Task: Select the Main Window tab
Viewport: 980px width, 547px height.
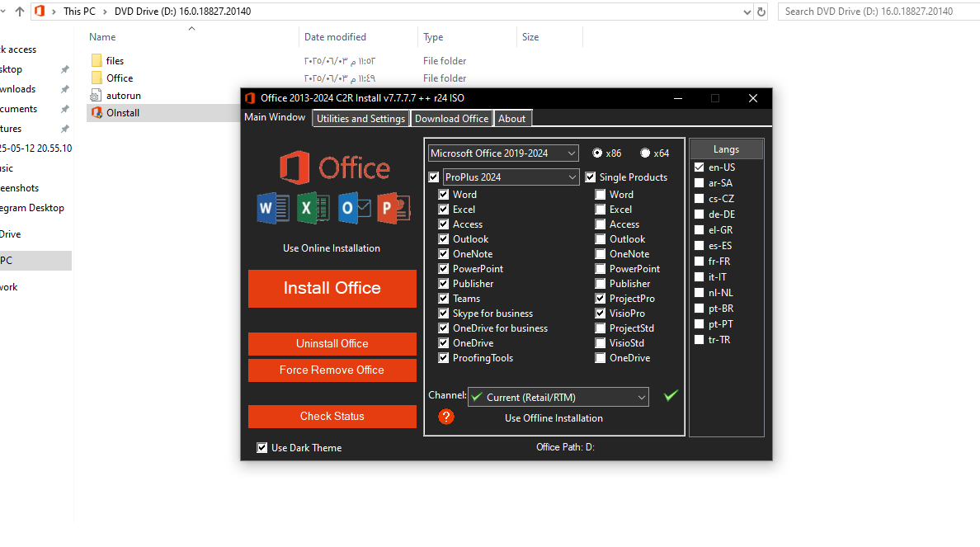Action: 275,117
